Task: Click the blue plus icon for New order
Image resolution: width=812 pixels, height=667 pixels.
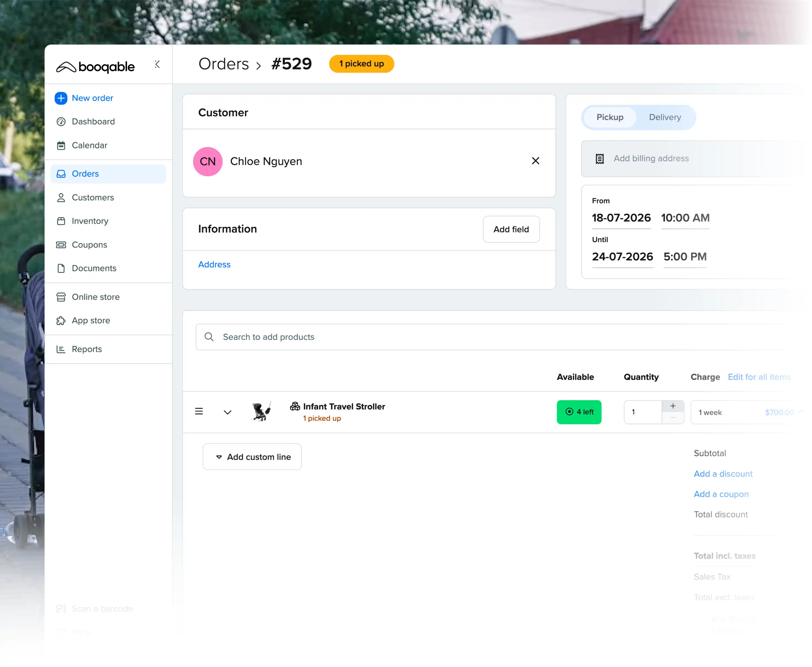Action: (61, 98)
